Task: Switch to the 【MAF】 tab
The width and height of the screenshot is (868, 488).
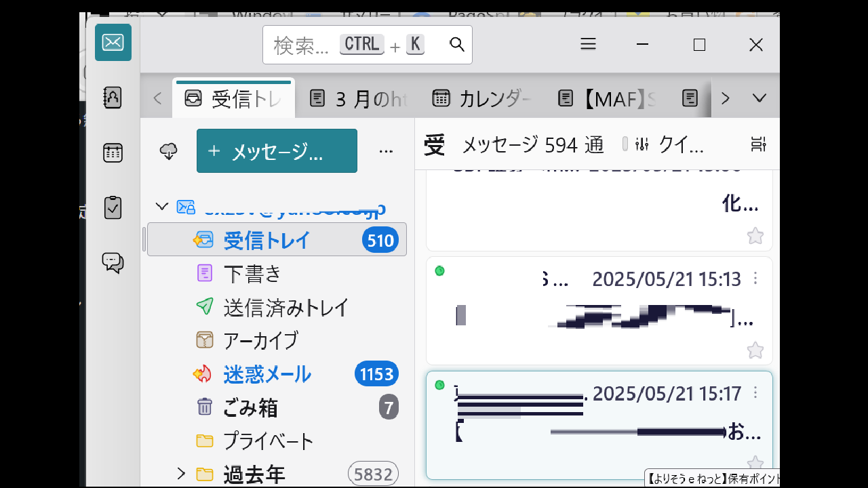Action: click(607, 99)
